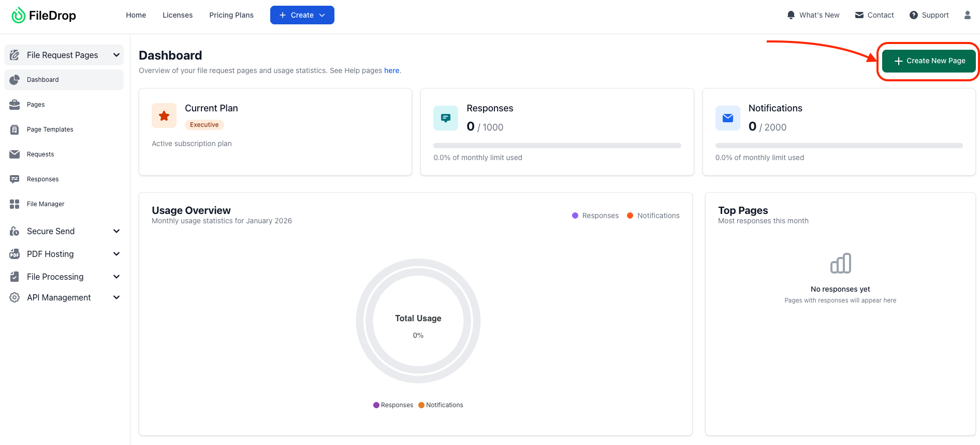Screen dimensions: 980x445
Task: Go to Pricing Plans in top navigation
Action: pyautogui.click(x=231, y=15)
